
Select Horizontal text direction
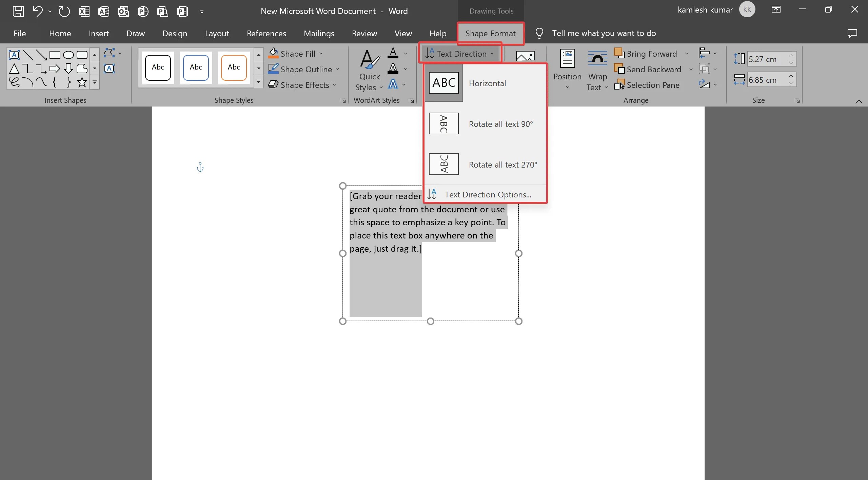click(487, 83)
